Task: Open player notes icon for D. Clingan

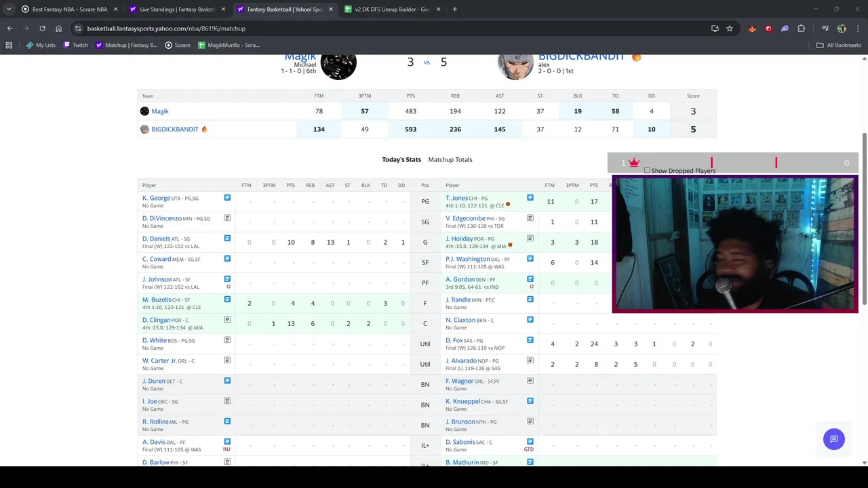Action: pos(227,320)
